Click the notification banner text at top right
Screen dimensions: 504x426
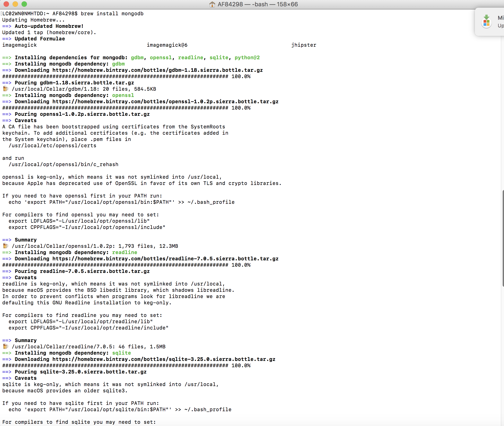501,21
